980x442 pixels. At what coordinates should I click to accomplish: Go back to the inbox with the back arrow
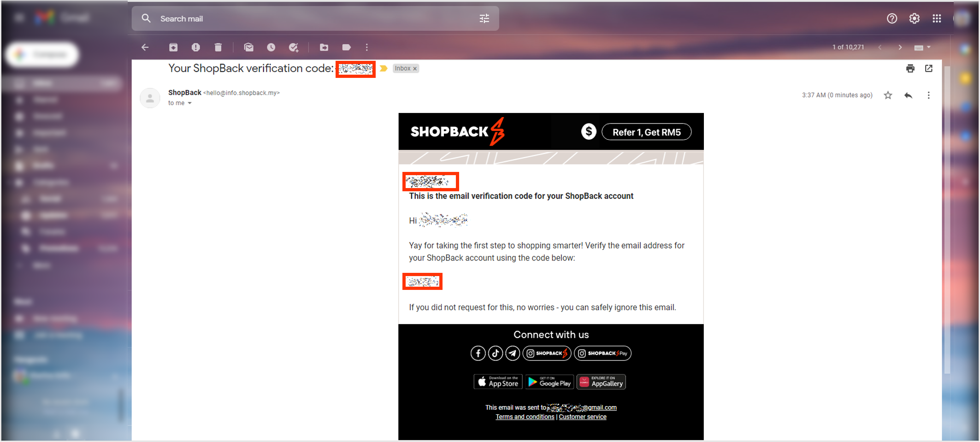point(145,47)
